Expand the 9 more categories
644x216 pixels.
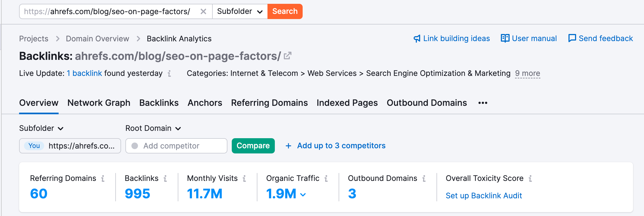tap(528, 73)
